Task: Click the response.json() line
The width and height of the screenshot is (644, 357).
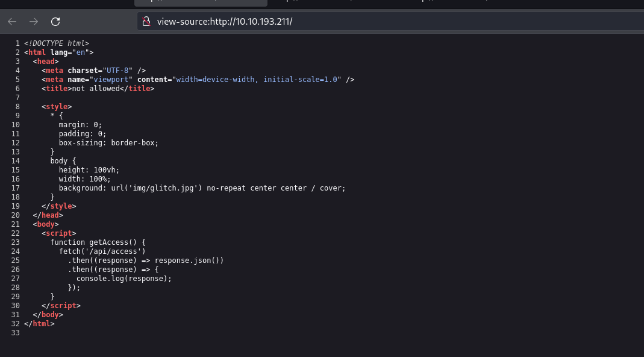Action: pos(146,261)
